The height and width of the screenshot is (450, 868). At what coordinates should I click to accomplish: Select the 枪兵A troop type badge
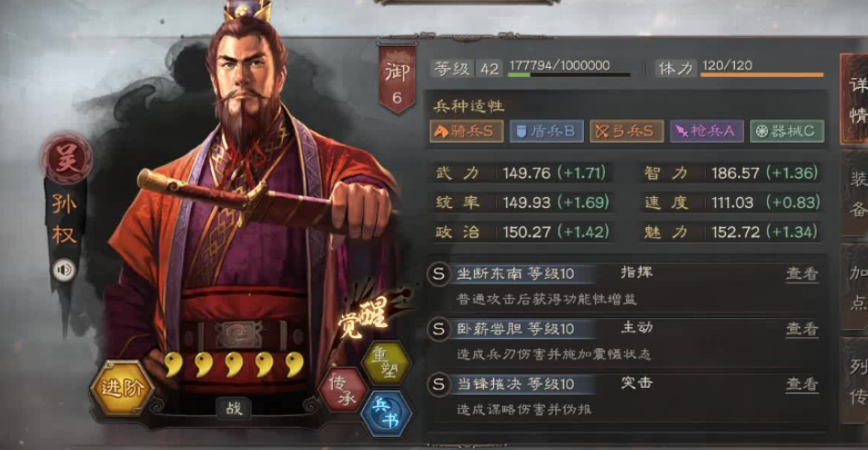pyautogui.click(x=707, y=131)
